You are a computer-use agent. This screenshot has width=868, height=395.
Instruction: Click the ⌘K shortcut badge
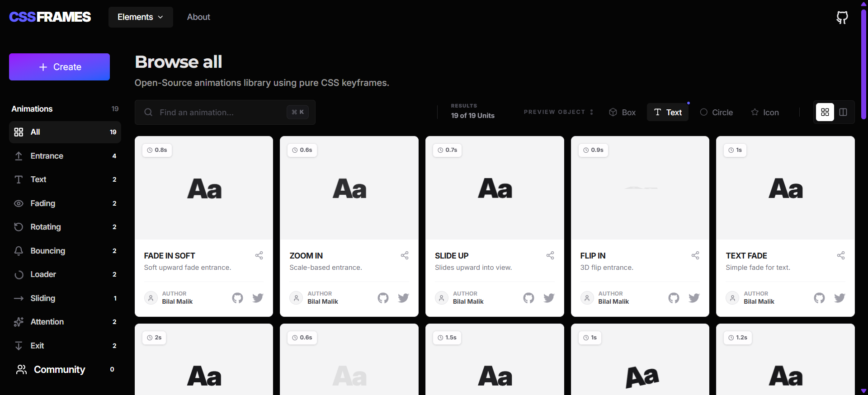pyautogui.click(x=297, y=112)
